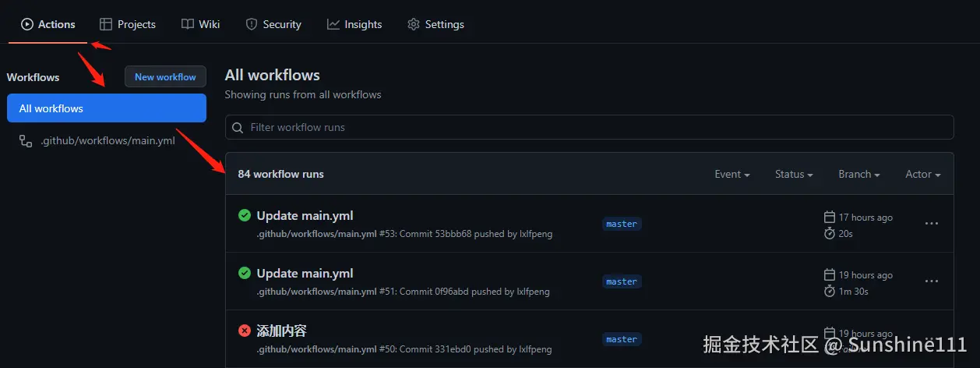Viewport: 980px width, 368px height.
Task: Open the Status filter dropdown
Action: click(x=793, y=174)
